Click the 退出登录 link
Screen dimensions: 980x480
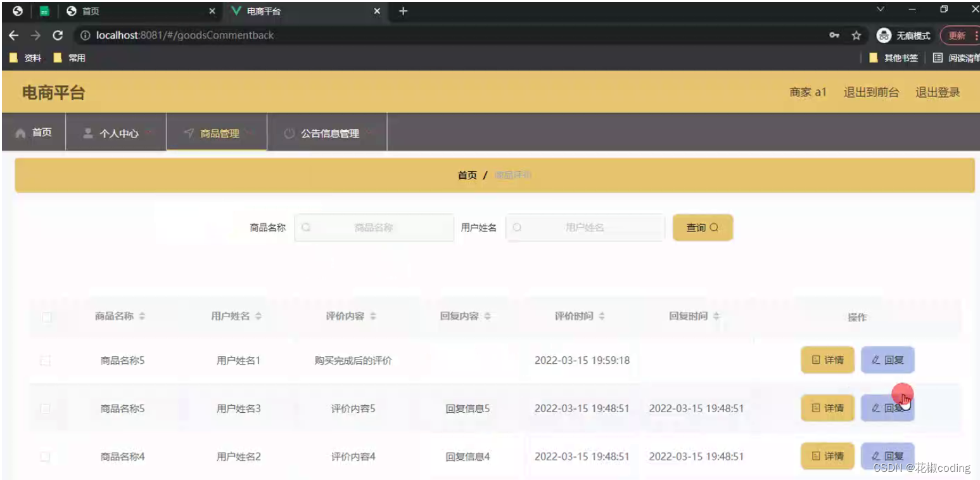pos(938,92)
